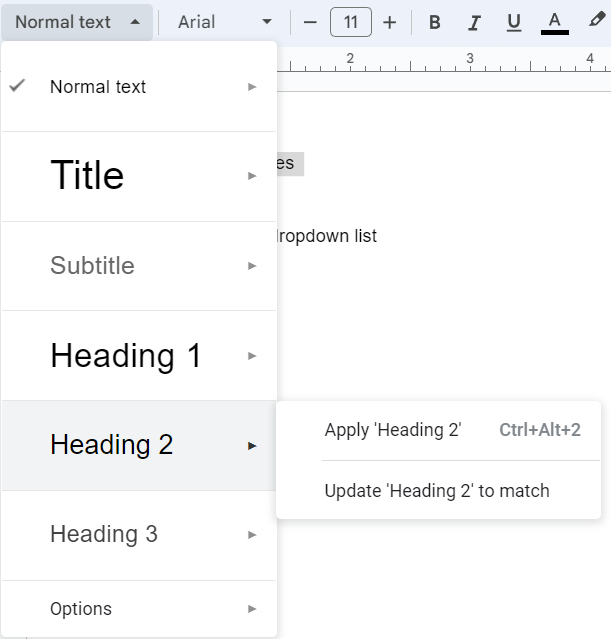Choose the Title style
This screenshot has height=639, width=611.
pos(139,176)
